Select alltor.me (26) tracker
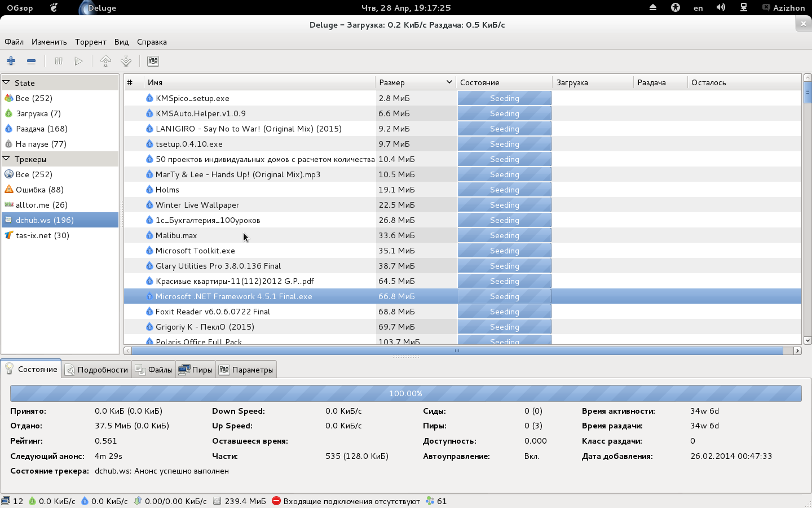The image size is (812, 508). [60, 205]
